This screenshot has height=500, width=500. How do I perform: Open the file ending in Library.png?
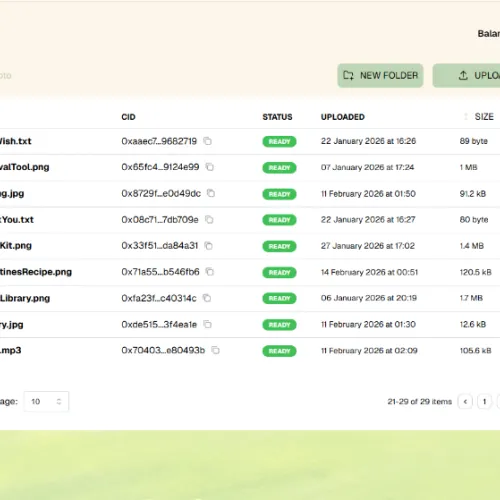pos(25,298)
